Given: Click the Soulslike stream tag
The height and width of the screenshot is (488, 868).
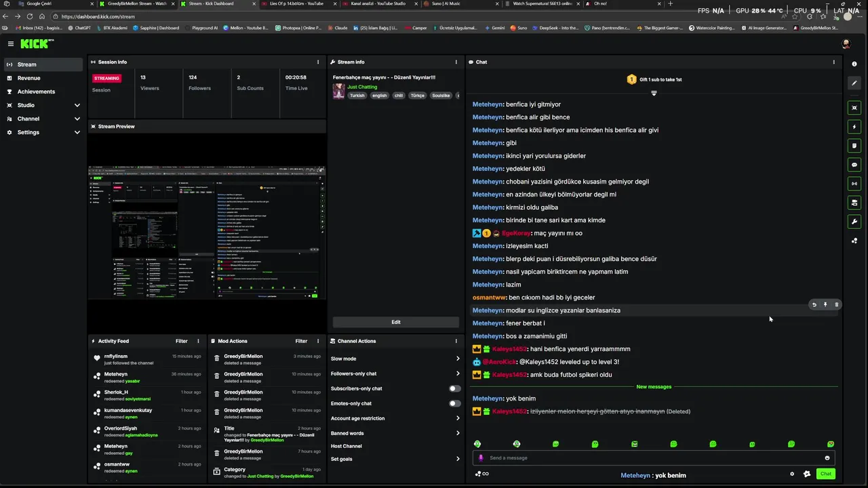Looking at the screenshot, I should (441, 96).
